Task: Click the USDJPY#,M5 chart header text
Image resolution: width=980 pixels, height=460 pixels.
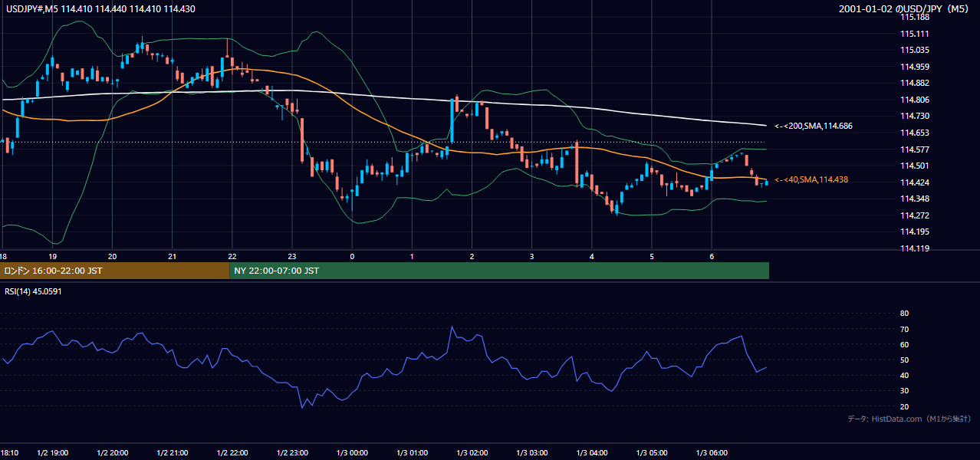Action: pyautogui.click(x=100, y=8)
